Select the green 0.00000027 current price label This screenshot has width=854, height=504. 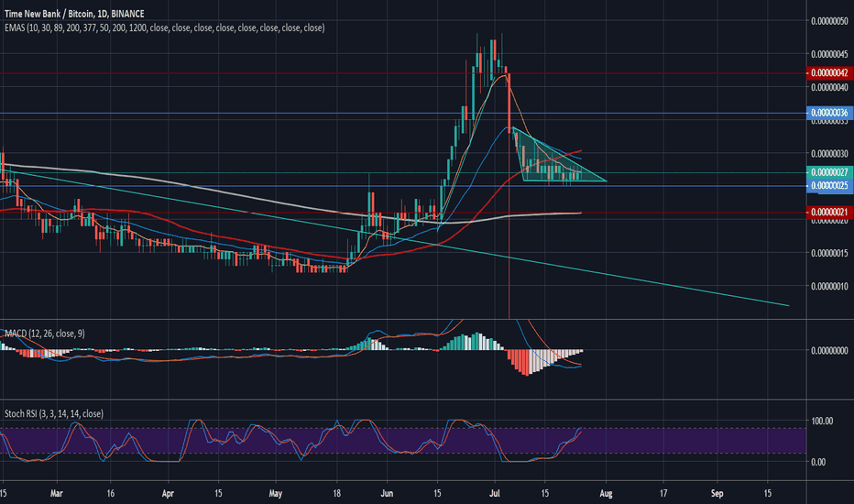tap(829, 172)
